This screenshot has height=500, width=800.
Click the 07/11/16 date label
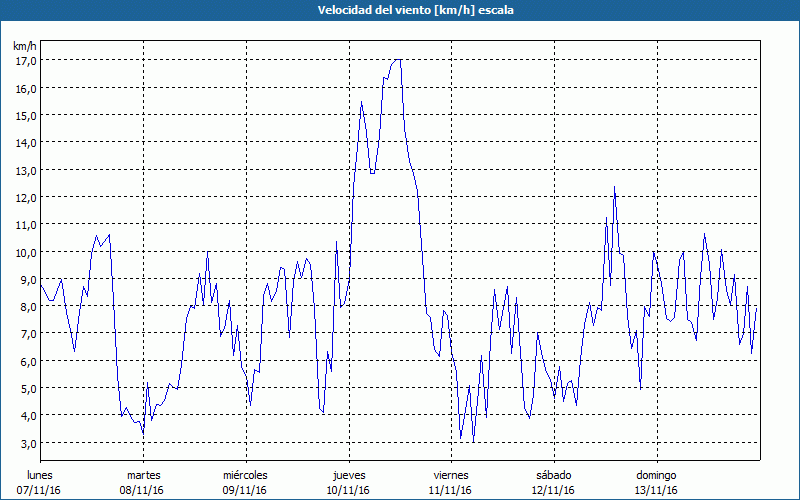pyautogui.click(x=40, y=490)
